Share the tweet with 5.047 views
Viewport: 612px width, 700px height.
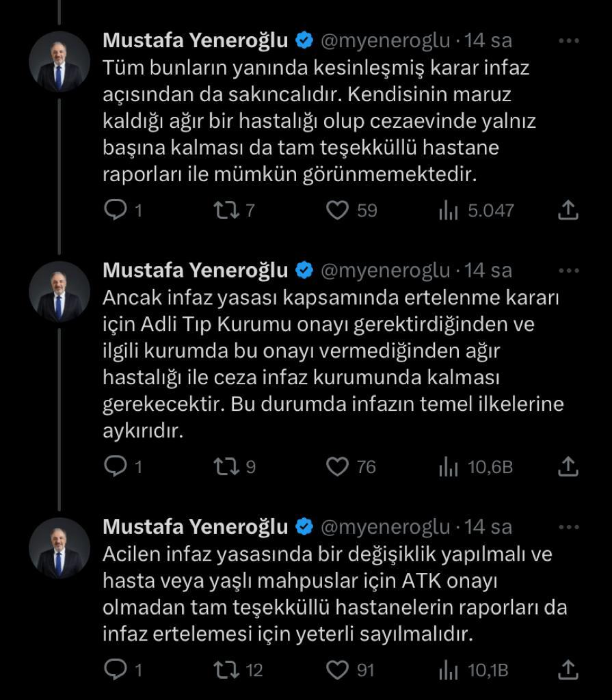[568, 210]
